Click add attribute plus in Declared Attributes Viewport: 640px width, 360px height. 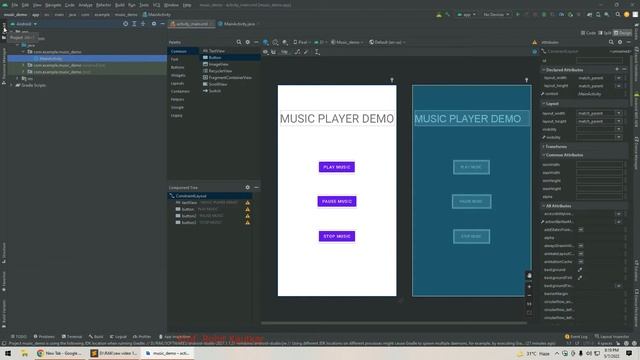click(x=617, y=70)
